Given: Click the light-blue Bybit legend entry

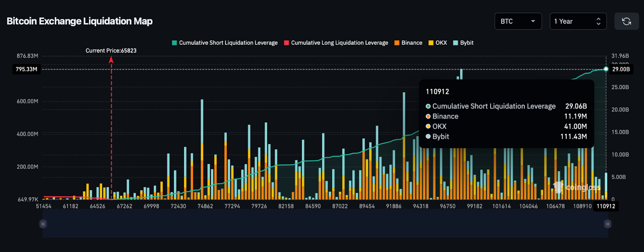Looking at the screenshot, I should [463, 43].
